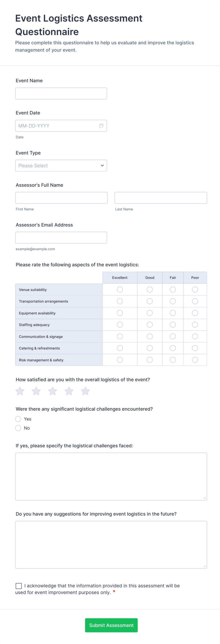
Task: Check the acknowledgment checkbox
Action: pos(19,586)
